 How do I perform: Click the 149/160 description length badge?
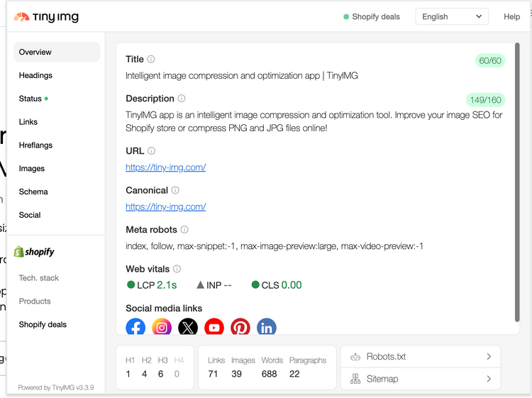(485, 100)
